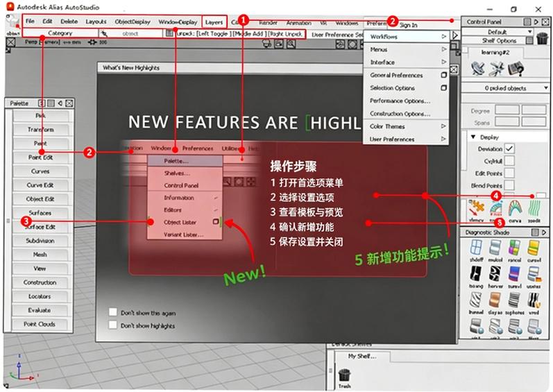Click the Diagnostic Shade panel menu icon
This screenshot has height=392, width=553.
[x=535, y=232]
